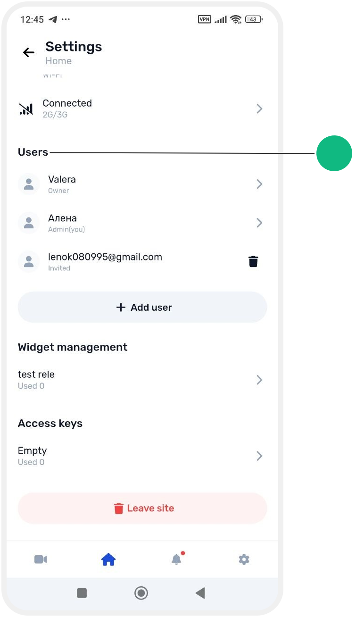The height and width of the screenshot is (617, 364).
Task: Tap the Android back triangle button
Action: pyautogui.click(x=200, y=593)
